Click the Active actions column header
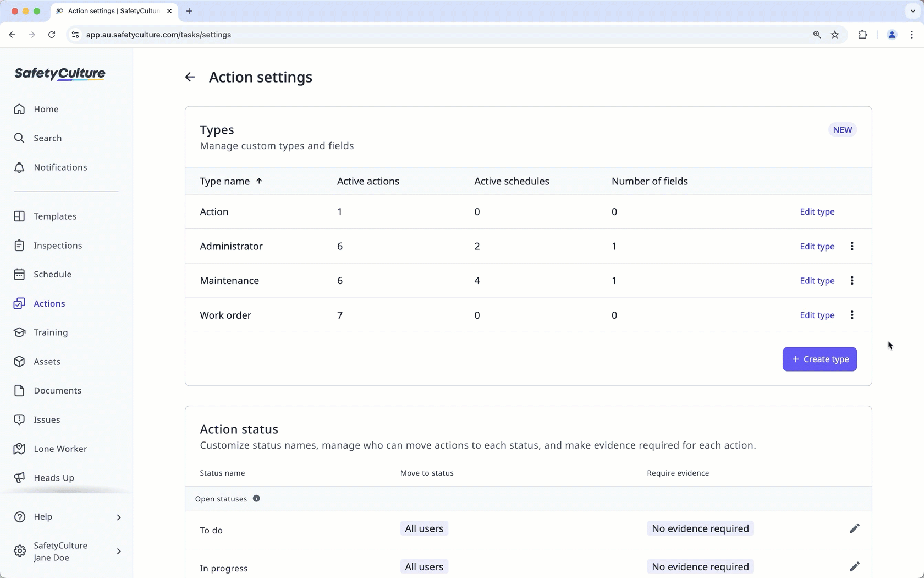The image size is (924, 578). pos(368,181)
